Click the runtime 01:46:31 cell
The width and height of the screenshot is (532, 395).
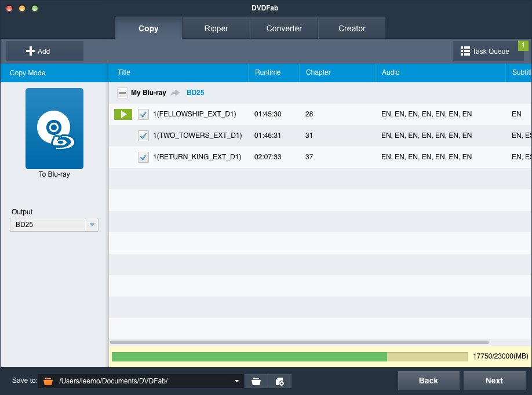click(268, 136)
